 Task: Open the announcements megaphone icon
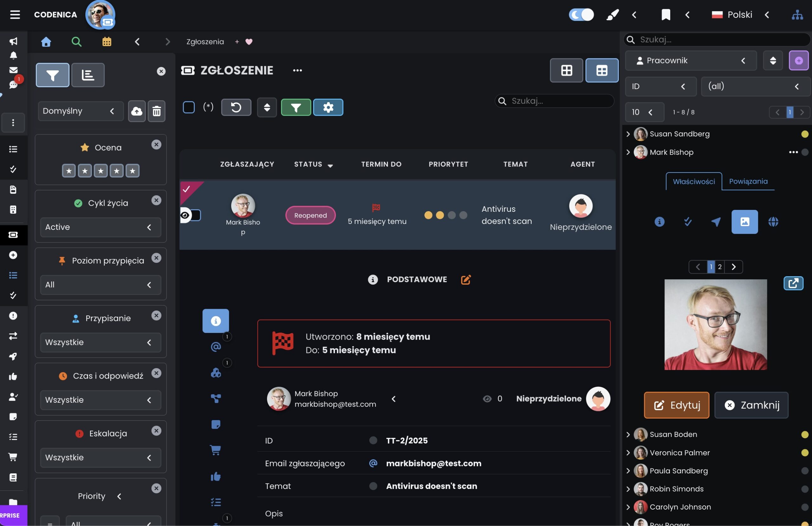[x=13, y=42]
